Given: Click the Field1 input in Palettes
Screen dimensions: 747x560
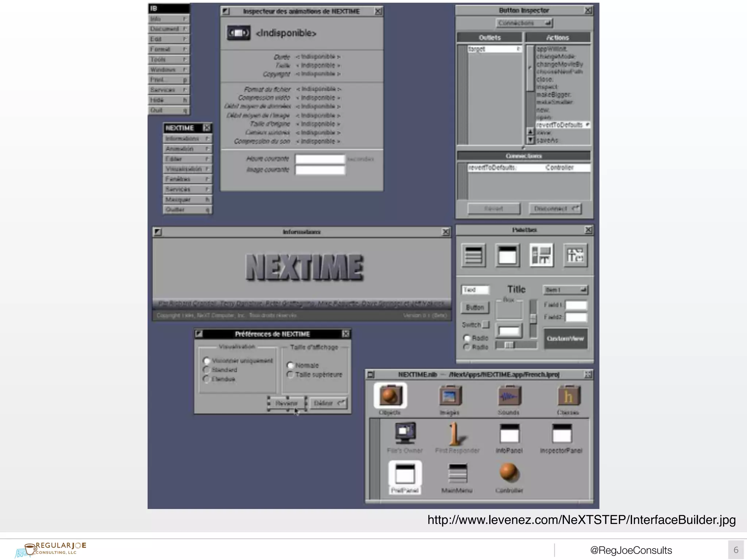Looking at the screenshot, I should click(x=576, y=305).
